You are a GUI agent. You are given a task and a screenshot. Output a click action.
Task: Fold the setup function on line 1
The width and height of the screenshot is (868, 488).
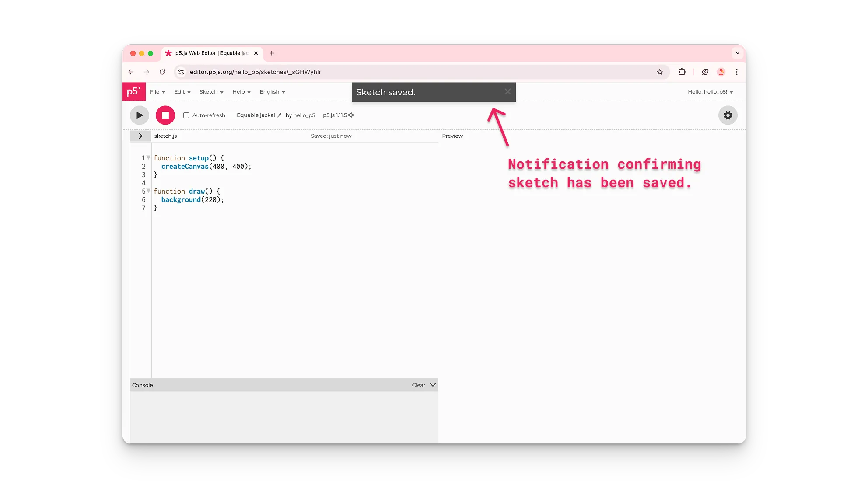[x=149, y=157]
